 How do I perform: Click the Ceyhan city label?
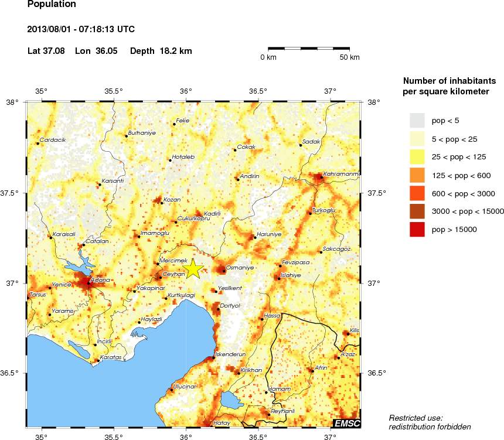pyautogui.click(x=173, y=274)
